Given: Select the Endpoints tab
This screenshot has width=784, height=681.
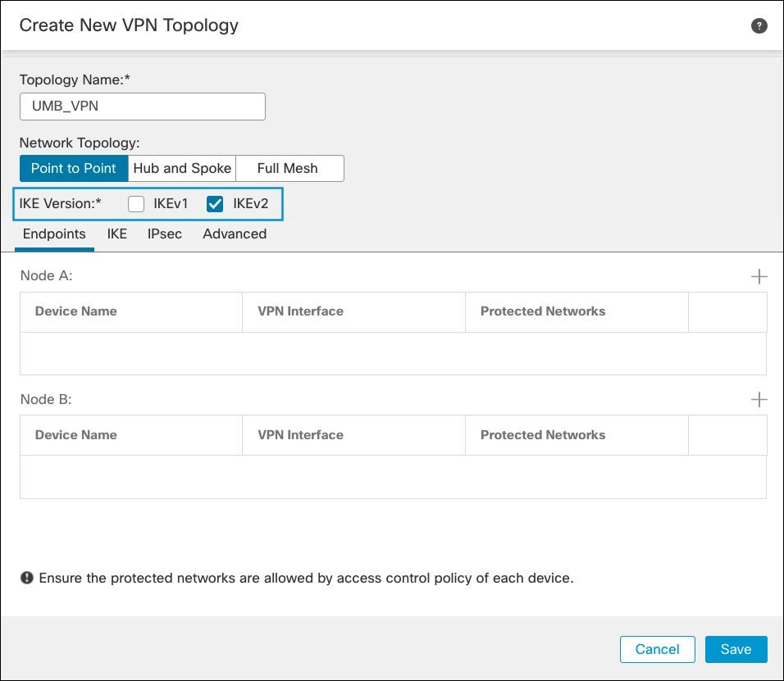Looking at the screenshot, I should (54, 234).
